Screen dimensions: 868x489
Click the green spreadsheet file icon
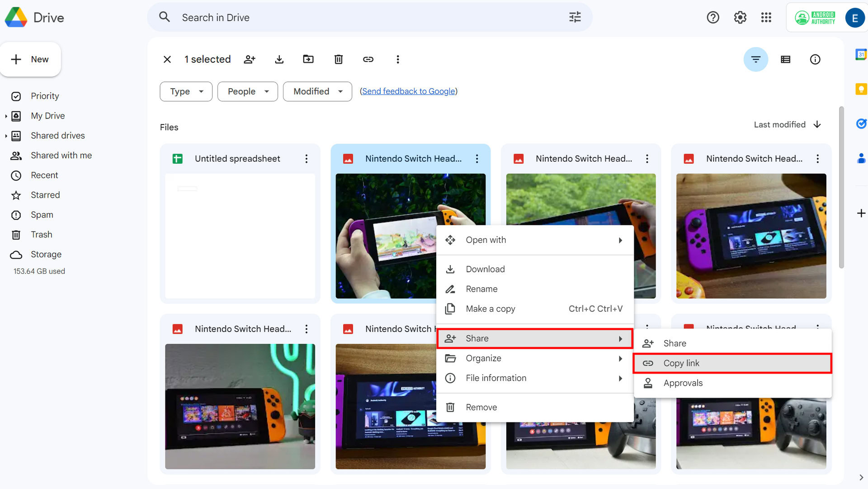coord(178,159)
